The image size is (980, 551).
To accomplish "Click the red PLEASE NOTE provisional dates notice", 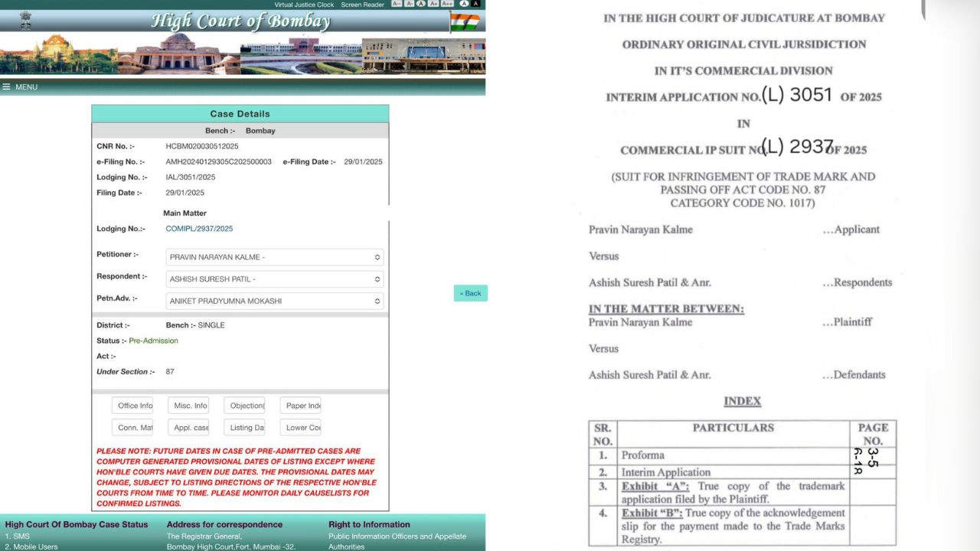I will tap(237, 478).
